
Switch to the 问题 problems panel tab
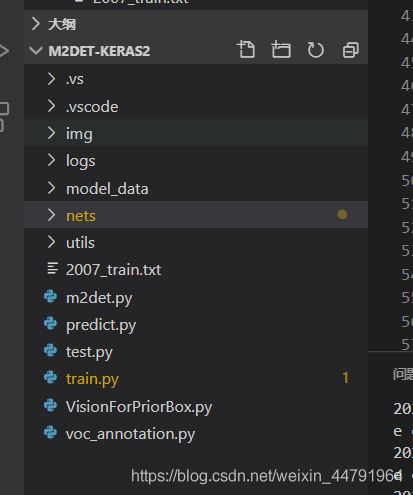[403, 374]
